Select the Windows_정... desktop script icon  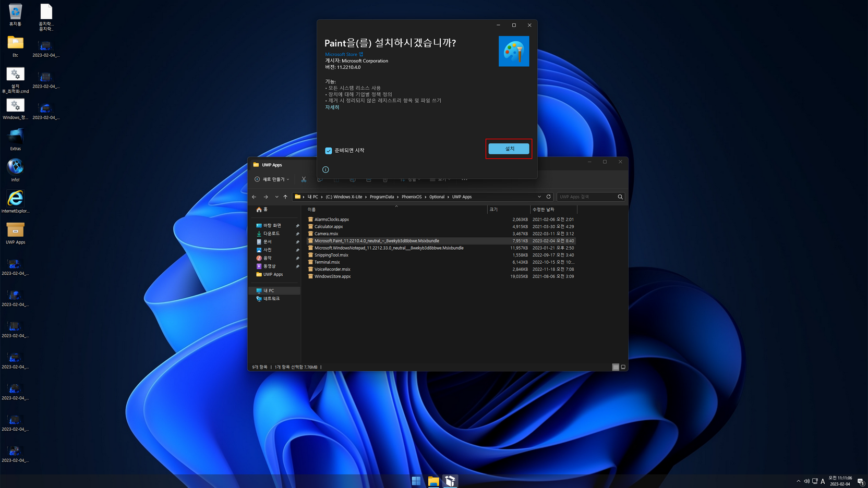pyautogui.click(x=15, y=109)
